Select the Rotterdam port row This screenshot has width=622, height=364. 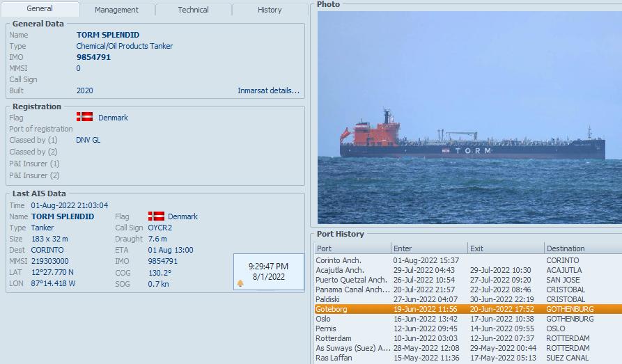pyautogui.click(x=468, y=338)
